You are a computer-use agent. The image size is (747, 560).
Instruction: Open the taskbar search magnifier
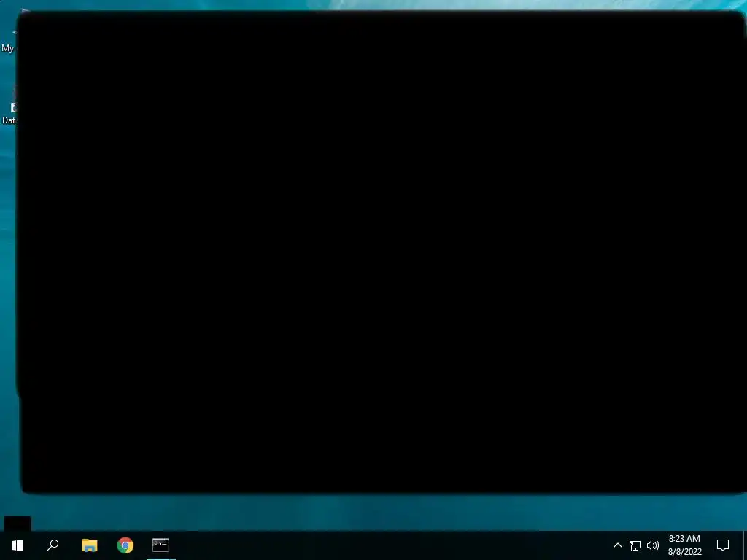pyautogui.click(x=53, y=545)
